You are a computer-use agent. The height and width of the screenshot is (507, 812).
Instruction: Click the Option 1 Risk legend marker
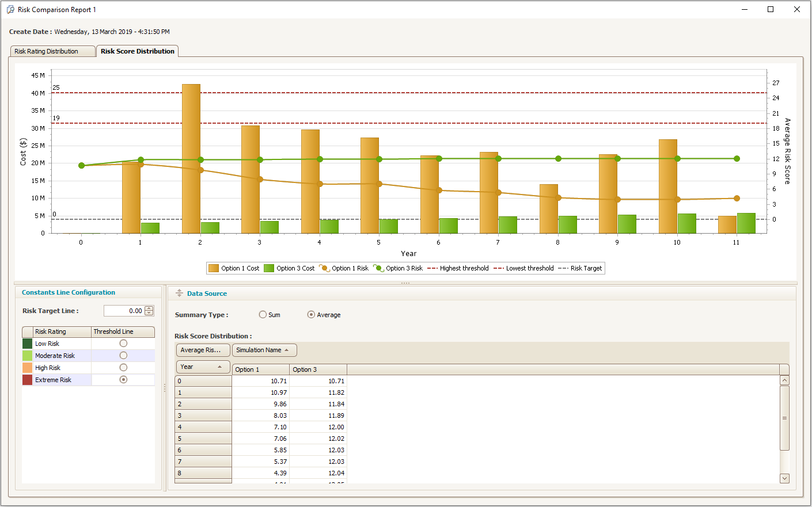pos(324,268)
